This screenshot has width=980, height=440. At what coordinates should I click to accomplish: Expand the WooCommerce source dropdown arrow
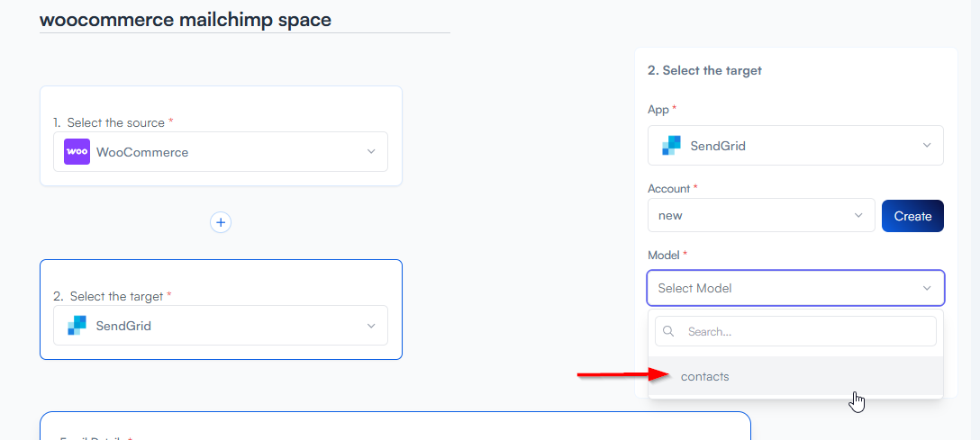371,152
